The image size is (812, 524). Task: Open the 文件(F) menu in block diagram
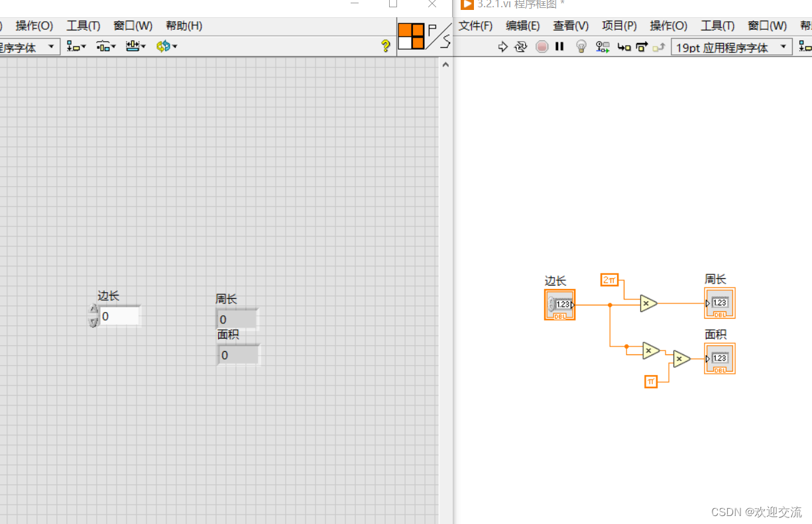pyautogui.click(x=475, y=26)
